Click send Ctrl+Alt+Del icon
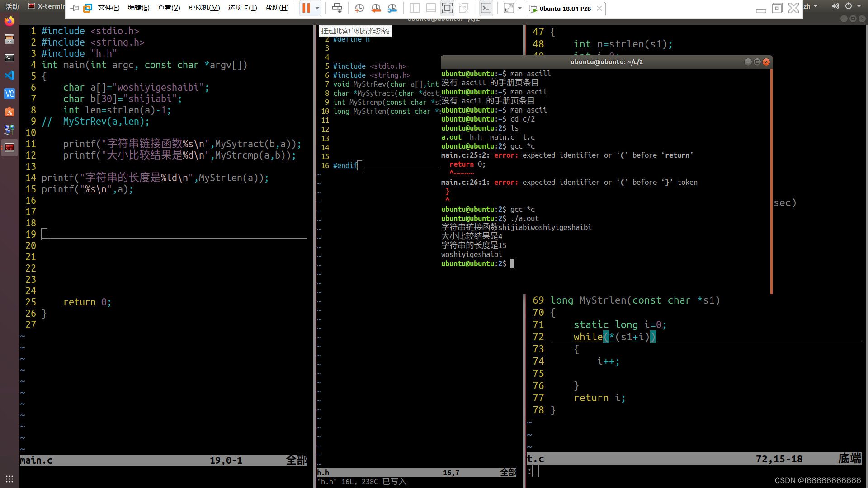 (x=337, y=8)
